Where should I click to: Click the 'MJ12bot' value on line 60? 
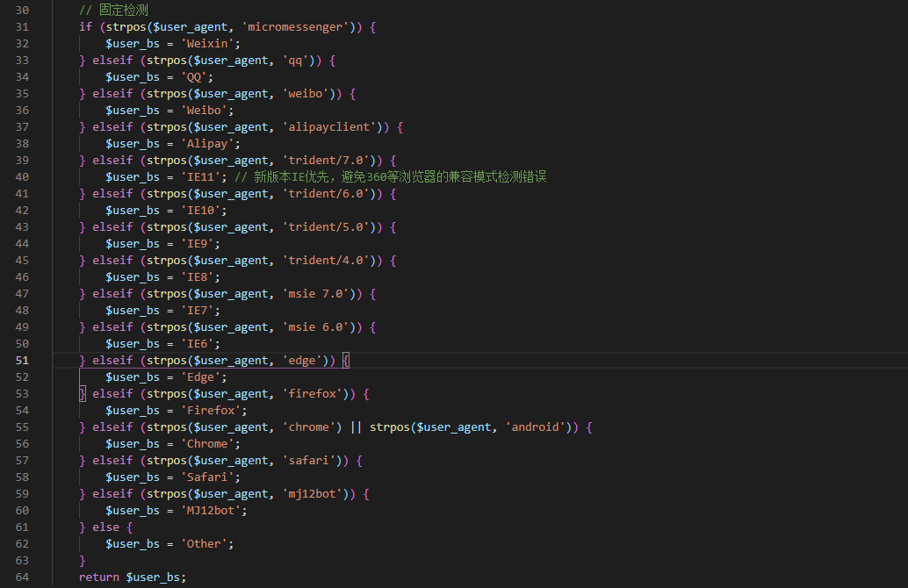pos(211,511)
